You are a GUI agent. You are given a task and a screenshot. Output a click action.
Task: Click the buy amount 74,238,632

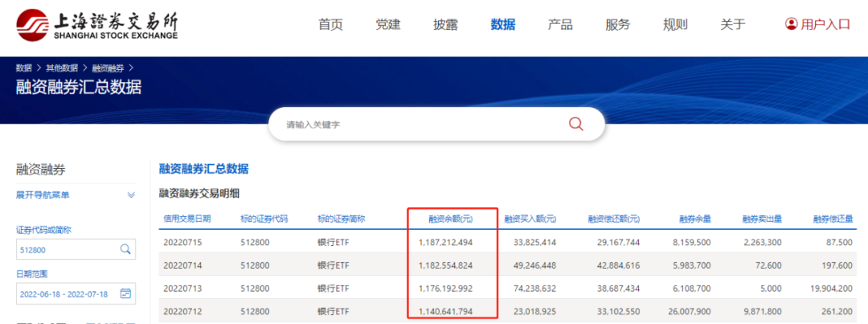tap(534, 288)
